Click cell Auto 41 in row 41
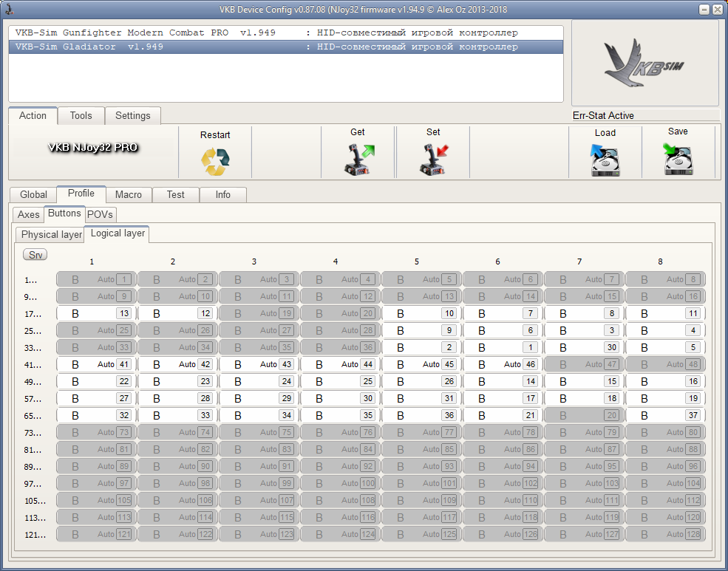 pos(96,365)
